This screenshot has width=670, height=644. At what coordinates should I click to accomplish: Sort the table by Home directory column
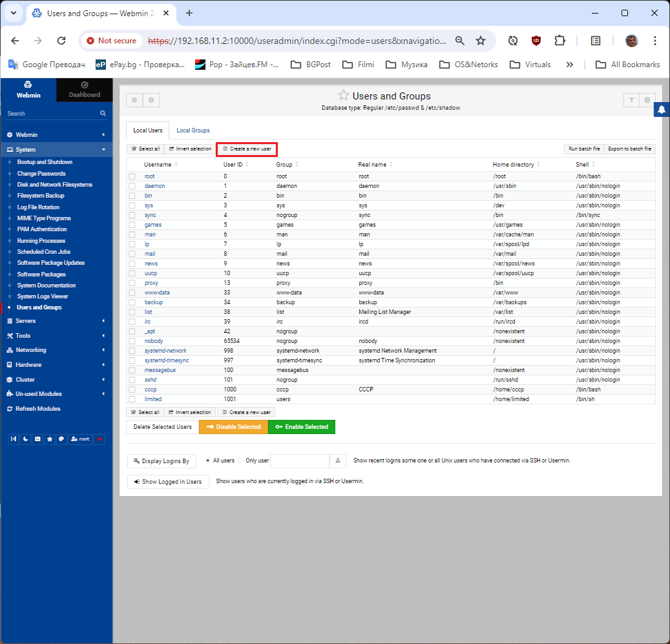[x=516, y=165]
